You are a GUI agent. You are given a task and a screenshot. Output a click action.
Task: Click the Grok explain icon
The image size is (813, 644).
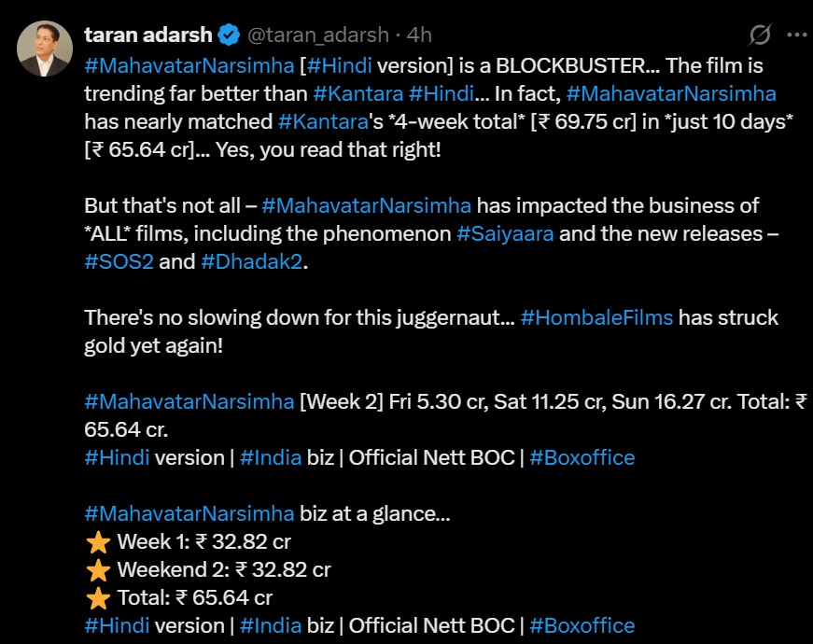pyautogui.click(x=760, y=35)
